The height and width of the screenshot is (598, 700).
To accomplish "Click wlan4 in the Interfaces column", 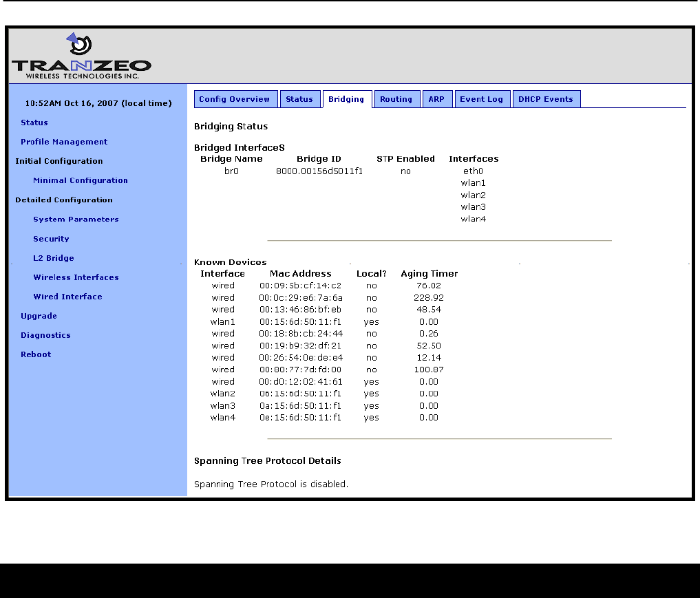I will click(474, 219).
